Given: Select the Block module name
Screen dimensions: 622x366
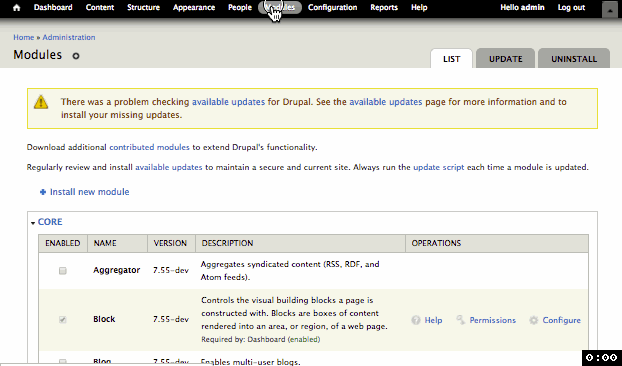Looking at the screenshot, I should tap(104, 319).
